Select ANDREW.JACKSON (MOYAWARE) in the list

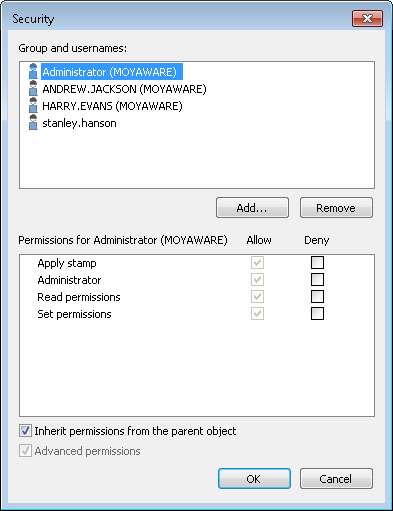(124, 89)
